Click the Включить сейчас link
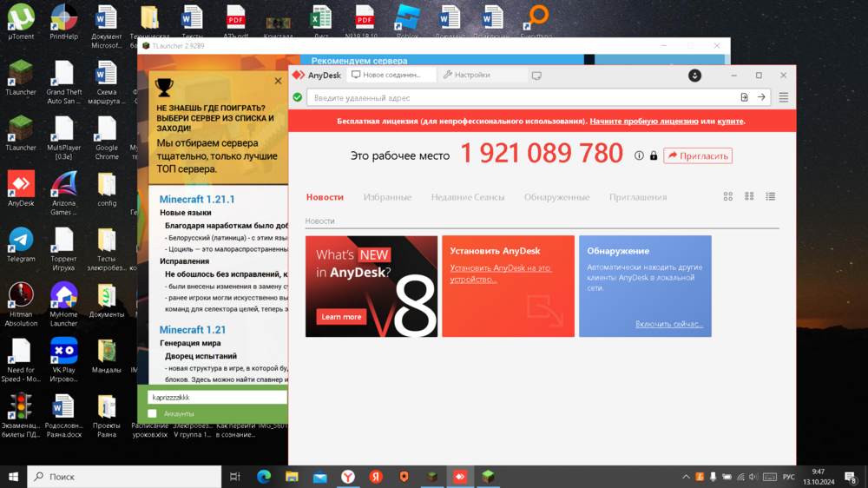The image size is (868, 488). click(669, 324)
